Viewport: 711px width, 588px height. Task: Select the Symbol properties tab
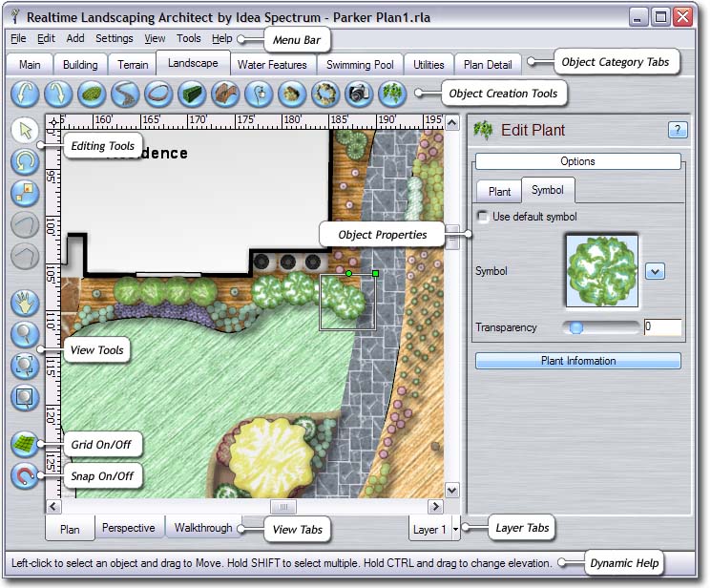pos(548,190)
